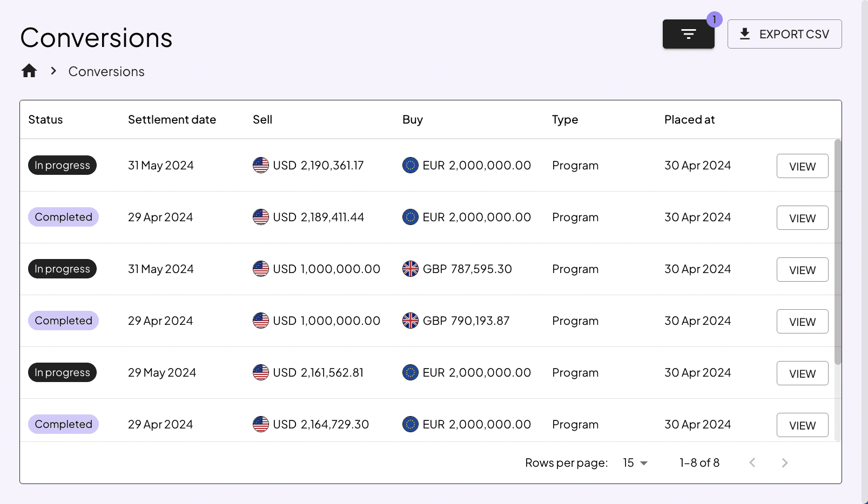Click UK flag beside GBP 790,193.87
The image size is (868, 504).
(x=411, y=321)
